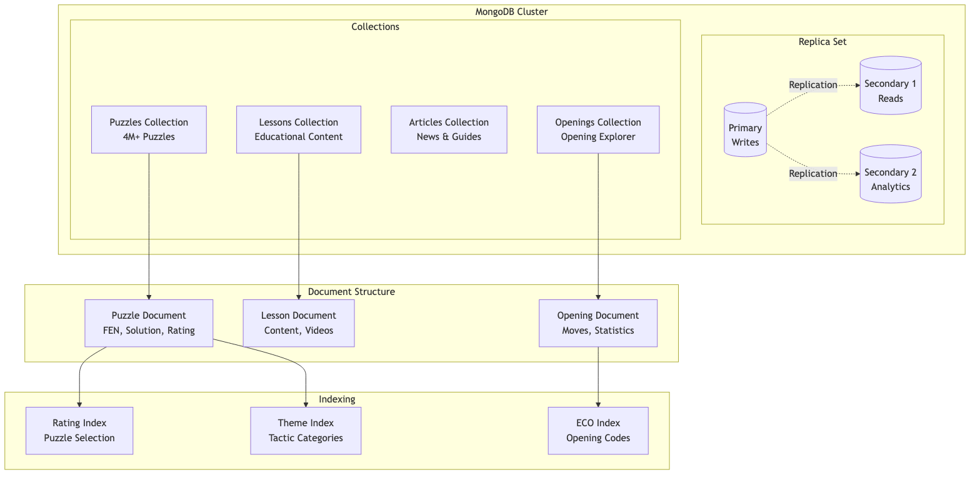The width and height of the screenshot is (980, 480).
Task: Select the Theme Index Tactic Categories node
Action: tap(306, 431)
